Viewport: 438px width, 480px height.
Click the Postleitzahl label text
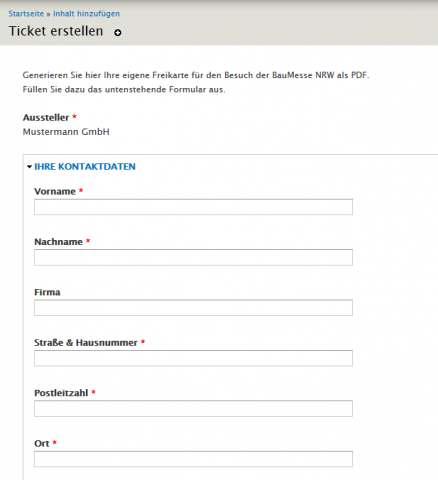tap(61, 393)
